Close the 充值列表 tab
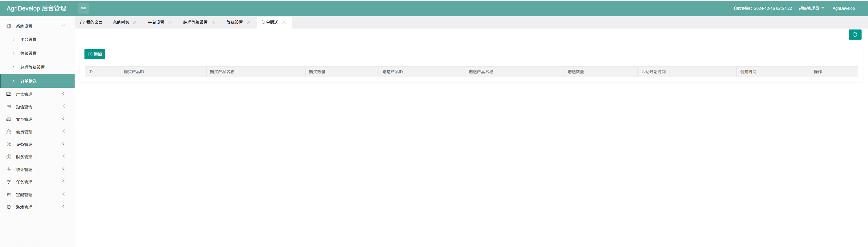 tap(135, 22)
